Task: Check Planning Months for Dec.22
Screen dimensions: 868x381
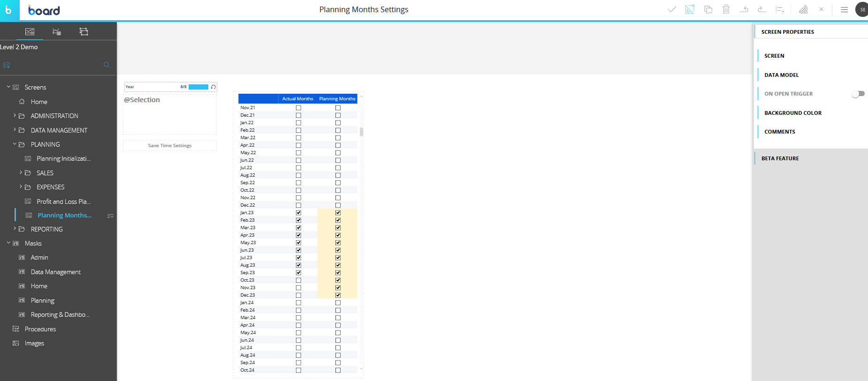Action: 338,205
